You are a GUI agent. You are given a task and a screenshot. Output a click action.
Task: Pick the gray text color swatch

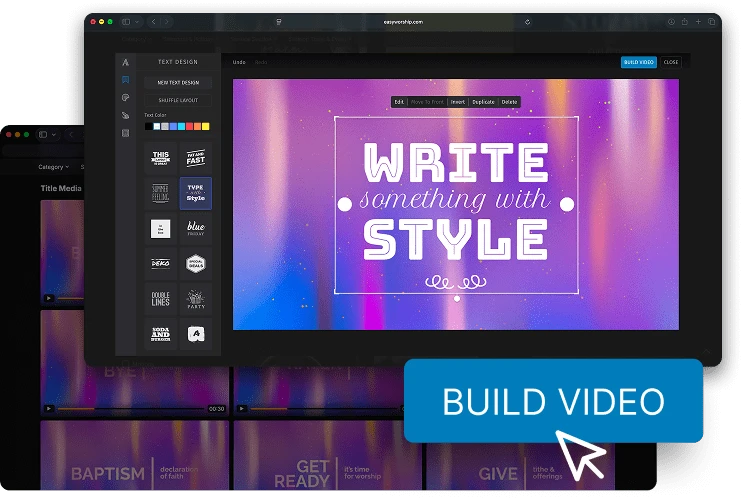pyautogui.click(x=165, y=127)
